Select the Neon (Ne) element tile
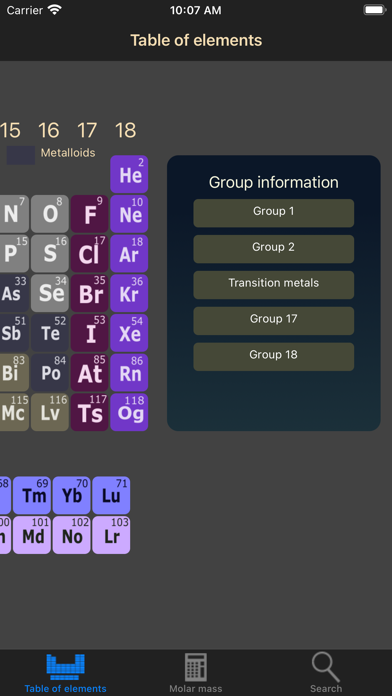392x696 pixels. point(129,214)
